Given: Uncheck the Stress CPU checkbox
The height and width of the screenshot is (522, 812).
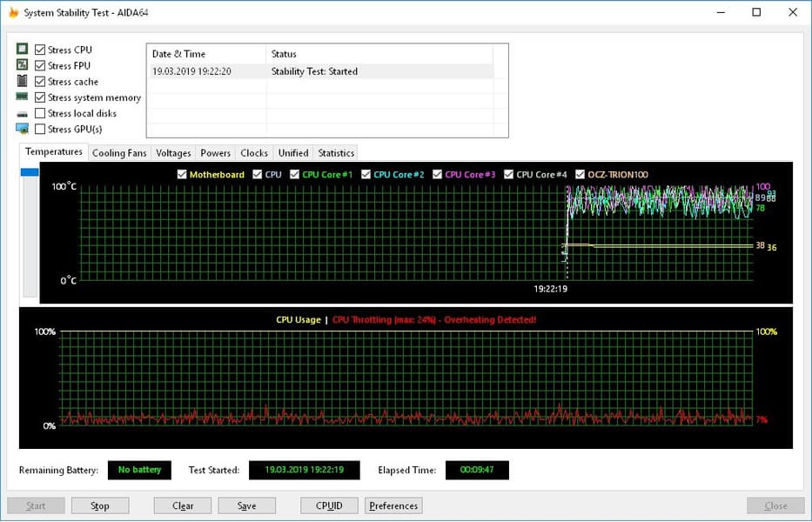Looking at the screenshot, I should 40,50.
